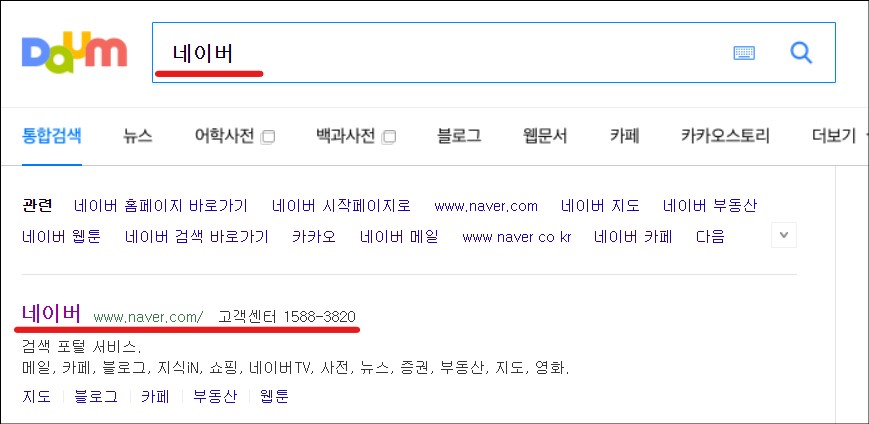The height and width of the screenshot is (424, 869).
Task: Click the green www.naver.com/ URL
Action: tap(149, 317)
